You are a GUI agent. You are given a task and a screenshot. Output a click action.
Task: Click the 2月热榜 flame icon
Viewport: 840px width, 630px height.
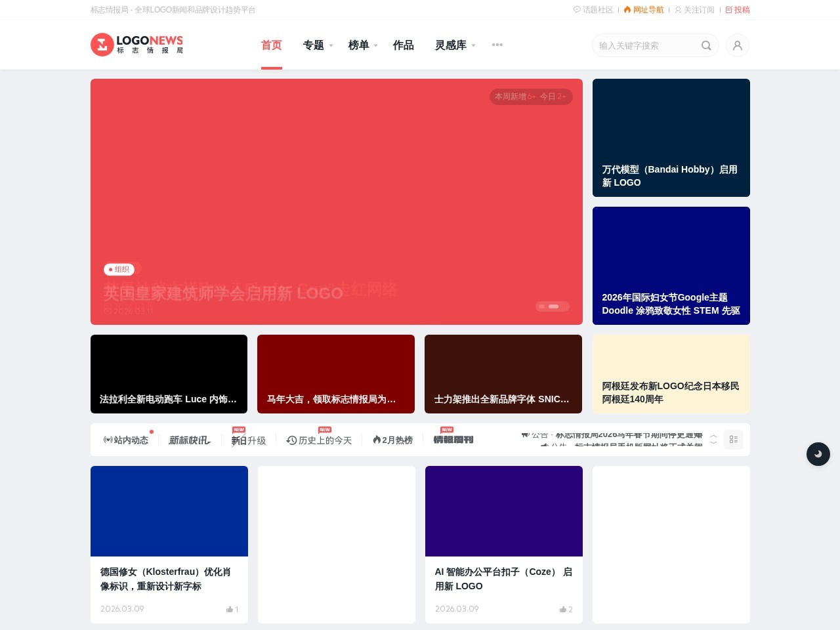click(376, 440)
